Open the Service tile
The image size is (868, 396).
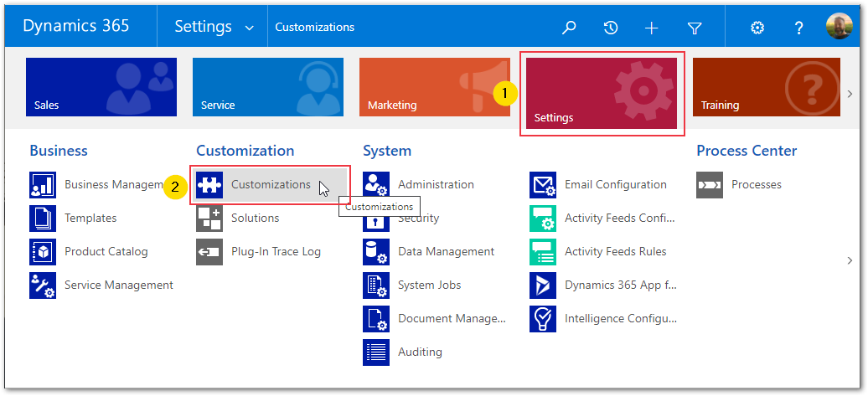click(x=268, y=87)
